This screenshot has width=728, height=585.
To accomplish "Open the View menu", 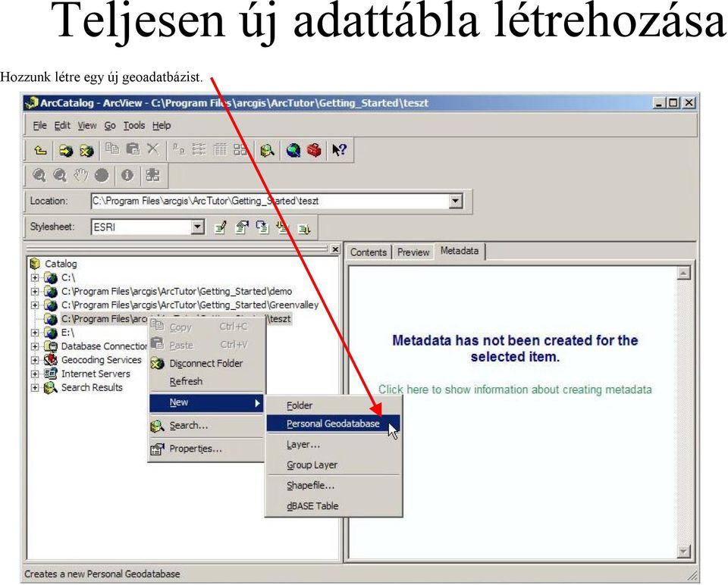I will (86, 125).
